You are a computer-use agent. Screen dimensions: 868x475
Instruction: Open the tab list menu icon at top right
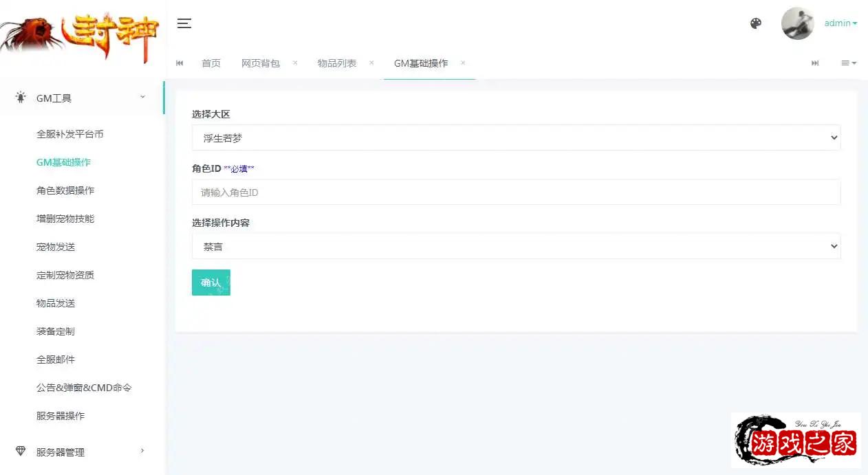849,63
